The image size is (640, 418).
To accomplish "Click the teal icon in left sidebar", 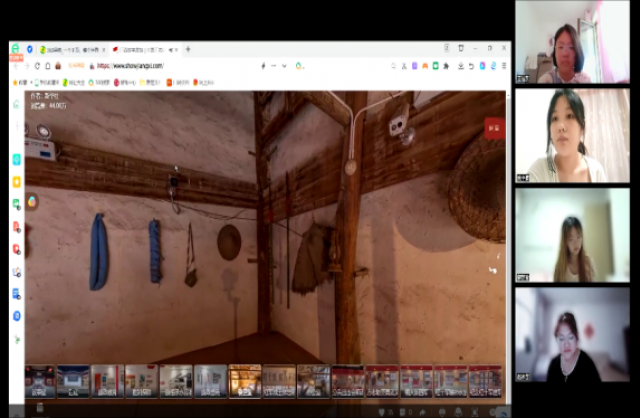I will (x=17, y=159).
